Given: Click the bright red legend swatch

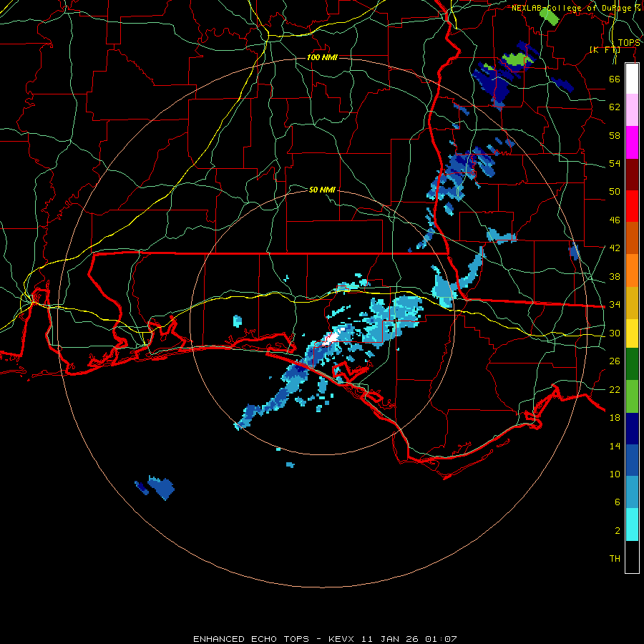Looking at the screenshot, I should pyautogui.click(x=632, y=206).
